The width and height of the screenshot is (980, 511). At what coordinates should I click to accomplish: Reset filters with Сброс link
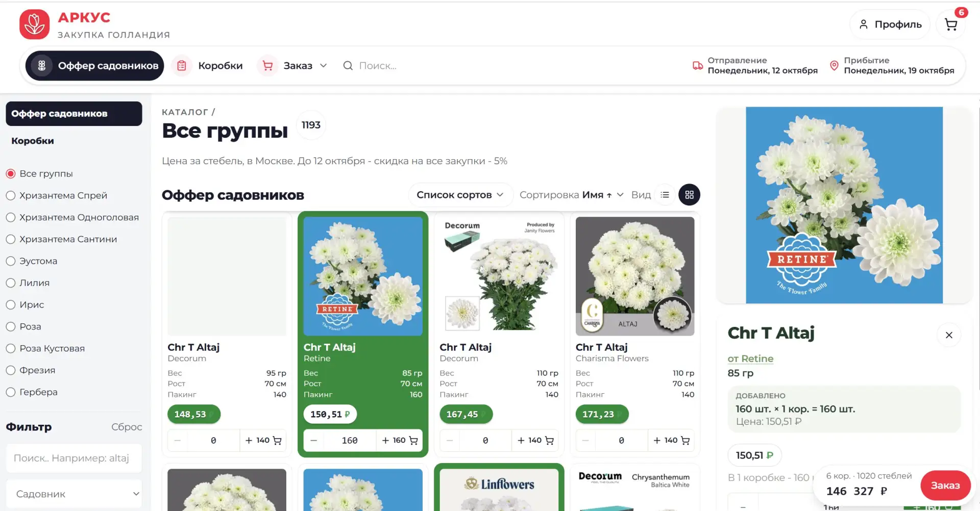click(x=127, y=427)
